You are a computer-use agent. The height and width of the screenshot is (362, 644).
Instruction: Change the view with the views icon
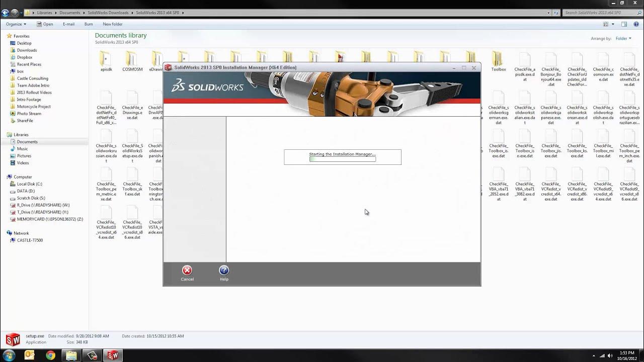click(x=606, y=24)
